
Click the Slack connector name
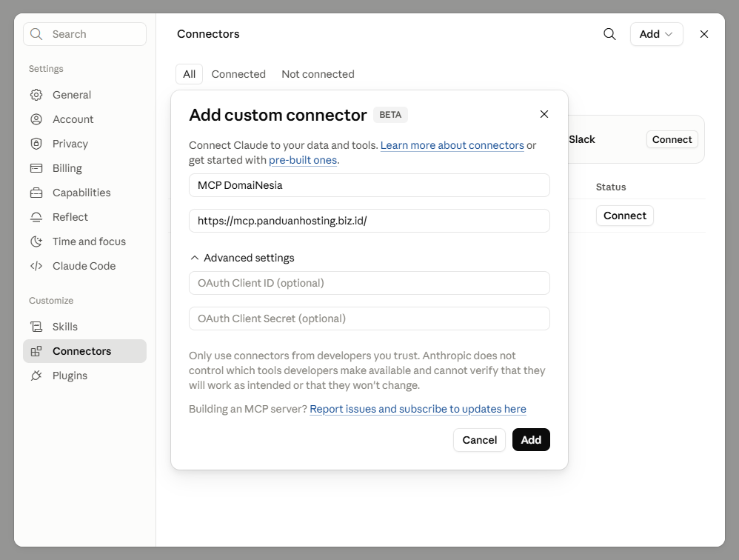click(581, 139)
